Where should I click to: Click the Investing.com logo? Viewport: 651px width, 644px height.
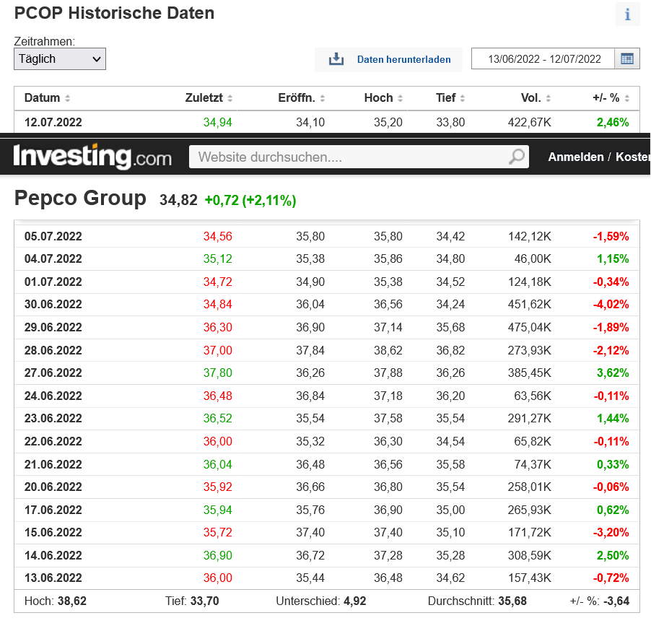coord(92,157)
